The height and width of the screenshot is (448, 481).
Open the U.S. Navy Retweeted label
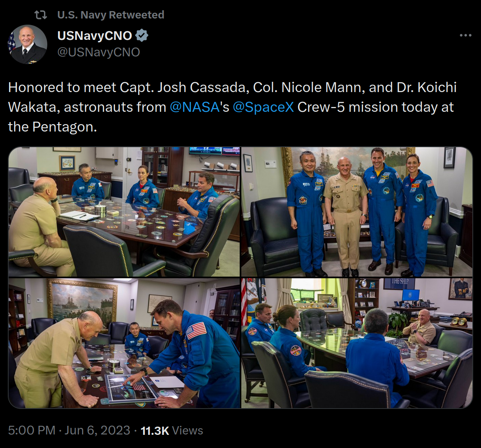[111, 15]
